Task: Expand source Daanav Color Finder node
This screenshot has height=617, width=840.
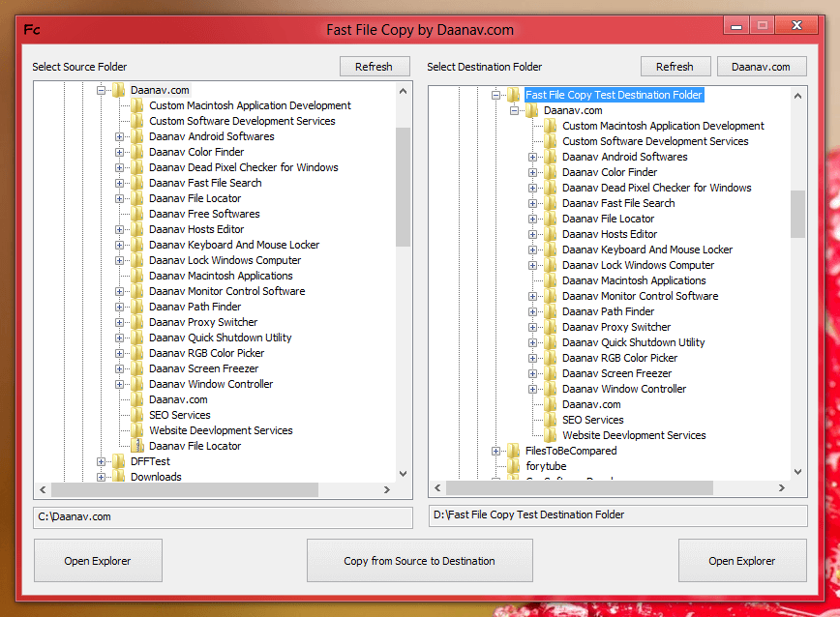Action: 119,153
